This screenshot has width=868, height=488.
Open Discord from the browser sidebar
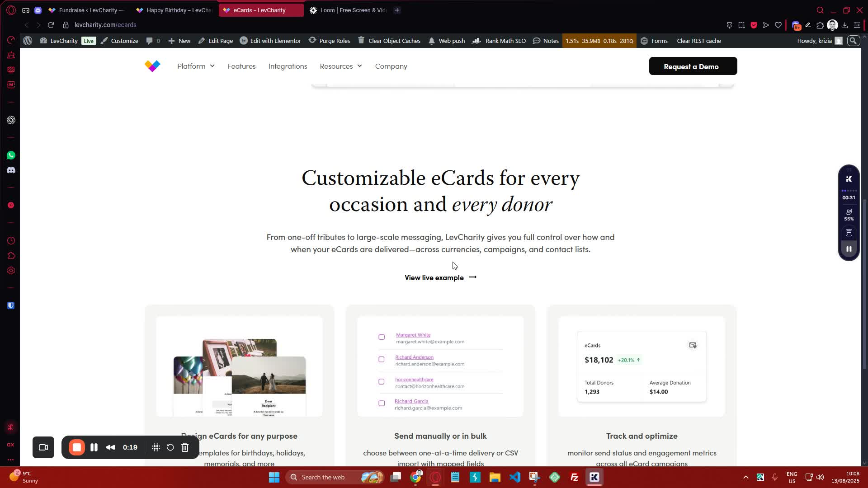tap(11, 170)
